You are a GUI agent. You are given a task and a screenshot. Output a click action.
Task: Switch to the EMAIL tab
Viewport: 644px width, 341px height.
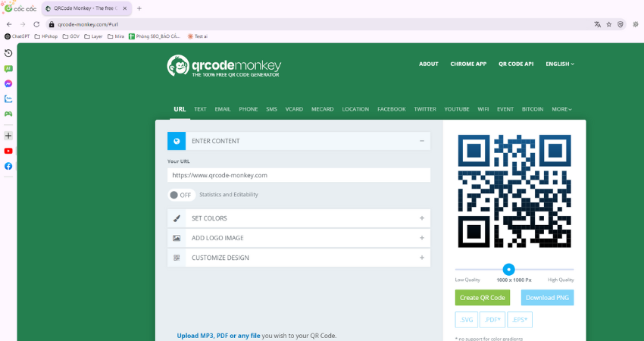point(223,109)
